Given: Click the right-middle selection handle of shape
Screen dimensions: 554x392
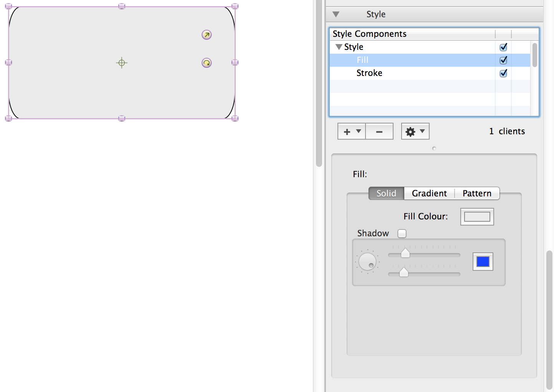Looking at the screenshot, I should pos(235,63).
